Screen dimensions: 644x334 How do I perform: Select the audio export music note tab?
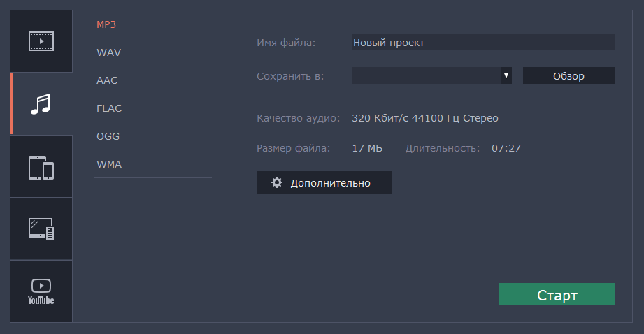(x=41, y=104)
